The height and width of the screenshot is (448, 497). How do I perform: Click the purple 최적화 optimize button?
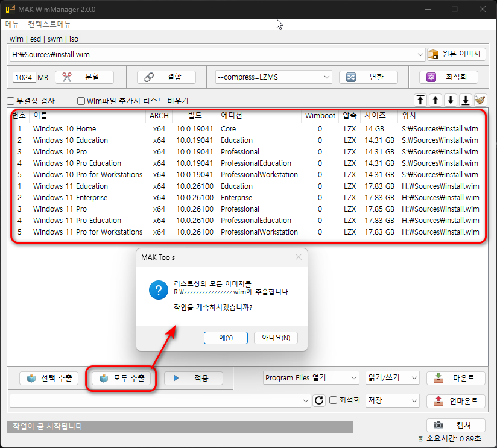click(449, 77)
